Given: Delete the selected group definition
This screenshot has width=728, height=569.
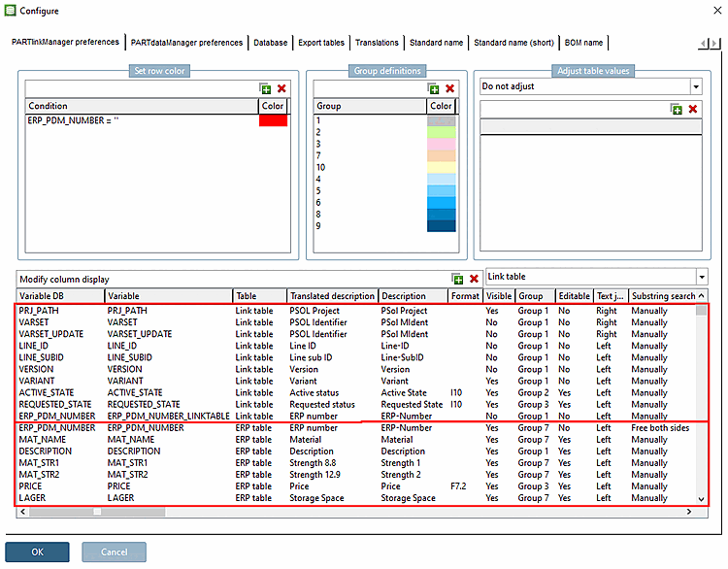Looking at the screenshot, I should coord(449,88).
